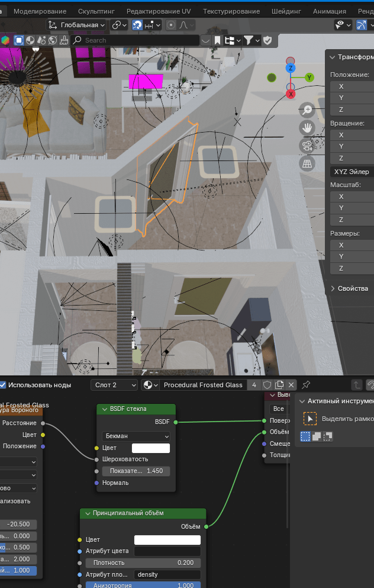Click the duplicate material icon
The height and width of the screenshot is (588, 374).
pos(279,385)
